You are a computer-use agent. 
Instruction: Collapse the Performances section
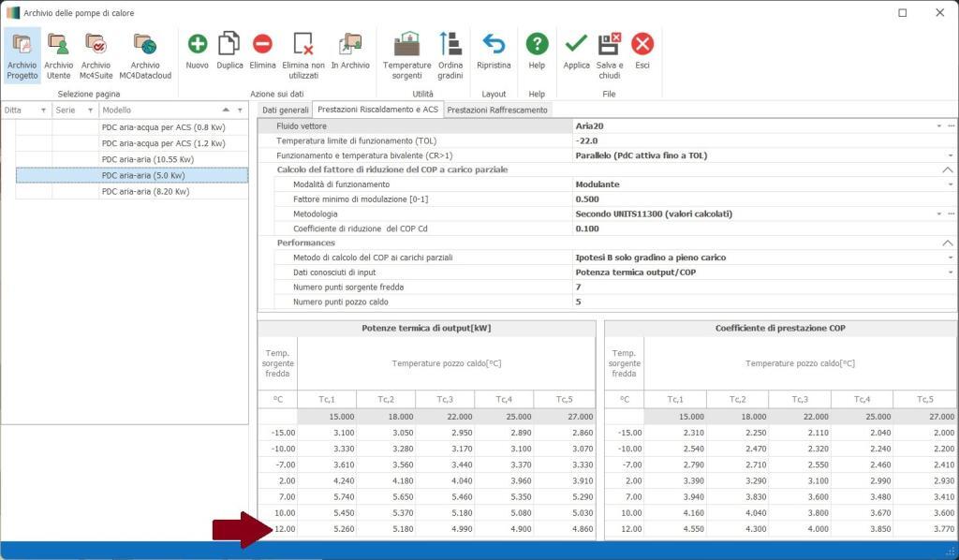(948, 243)
